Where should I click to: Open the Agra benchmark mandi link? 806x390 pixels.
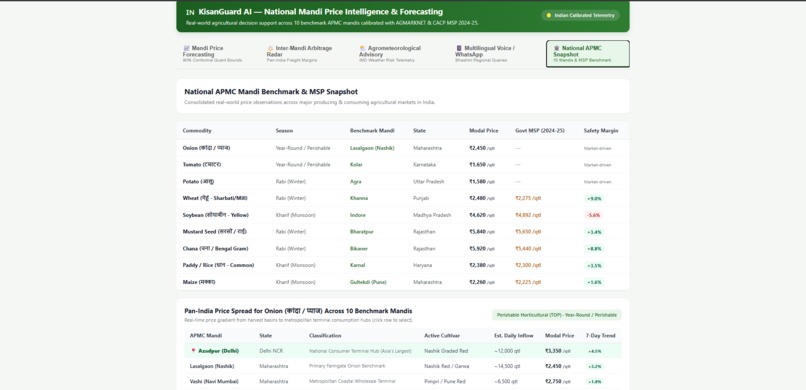click(x=356, y=181)
